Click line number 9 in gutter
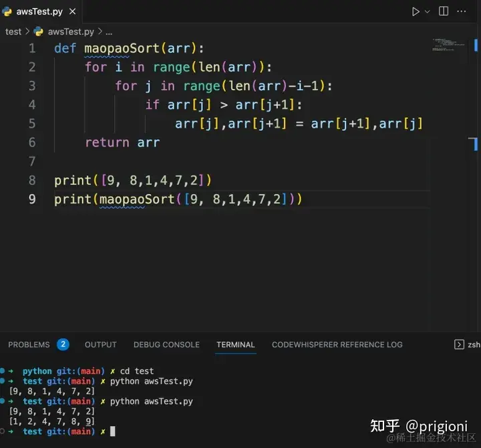The width and height of the screenshot is (481, 448). (x=32, y=199)
